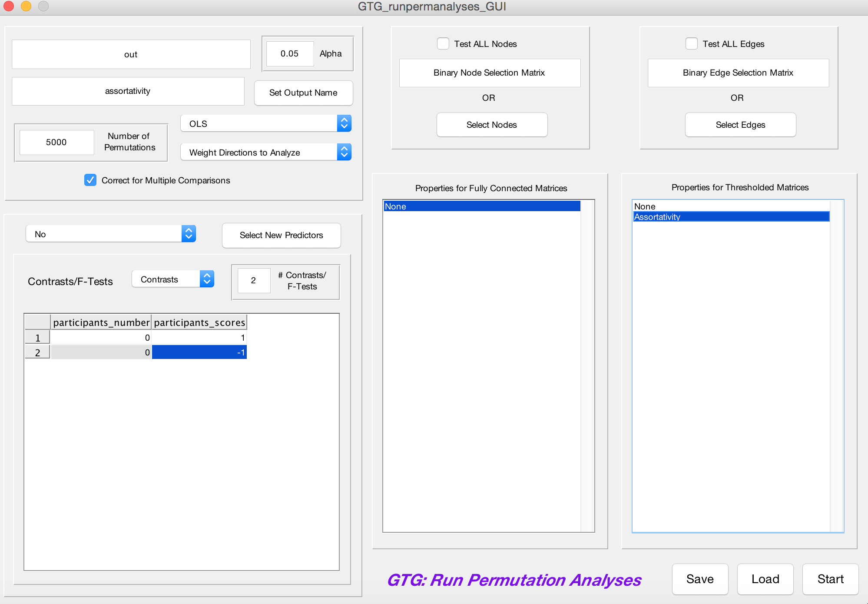Click the Select Nodes button
The width and height of the screenshot is (868, 604).
point(491,125)
